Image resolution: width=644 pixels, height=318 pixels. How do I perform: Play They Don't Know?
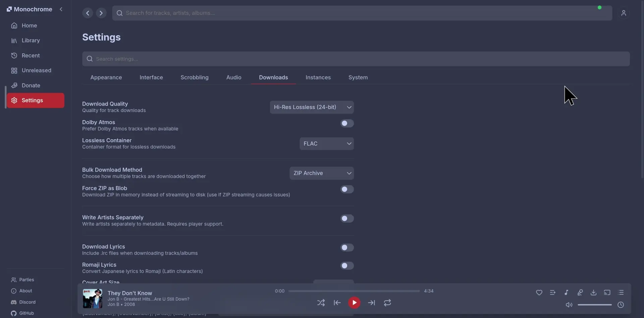coord(354,303)
